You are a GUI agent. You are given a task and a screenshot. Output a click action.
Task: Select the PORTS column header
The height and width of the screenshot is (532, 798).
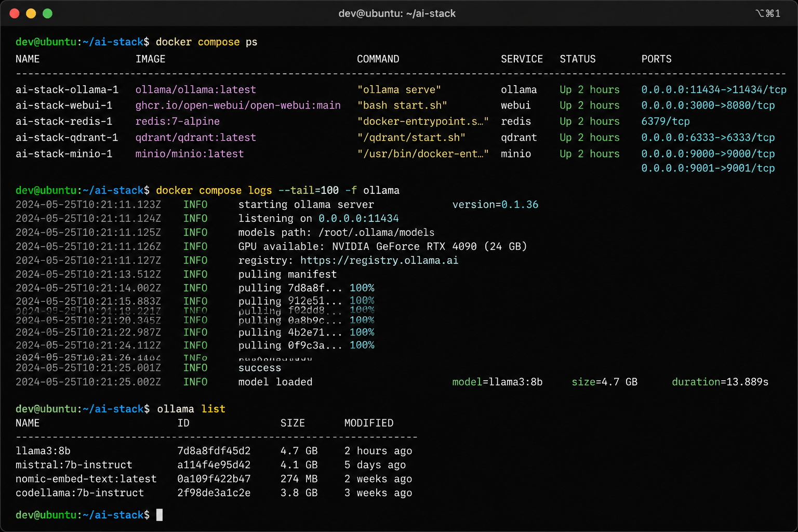[x=657, y=59]
